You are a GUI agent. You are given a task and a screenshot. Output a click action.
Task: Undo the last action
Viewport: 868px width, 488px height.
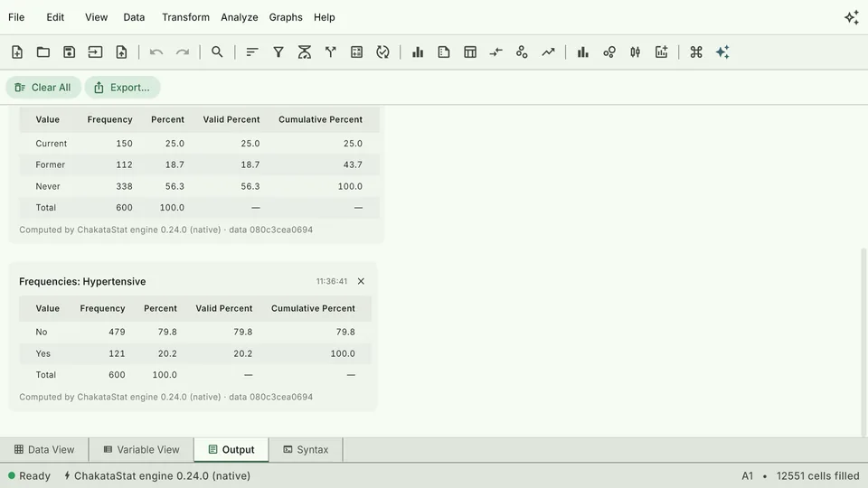pyautogui.click(x=156, y=52)
